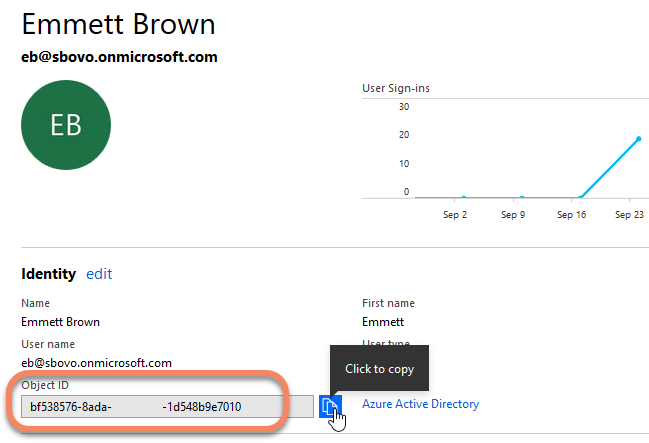Click the Object ID field label
Image resolution: width=649 pixels, height=443 pixels.
[x=46, y=385]
